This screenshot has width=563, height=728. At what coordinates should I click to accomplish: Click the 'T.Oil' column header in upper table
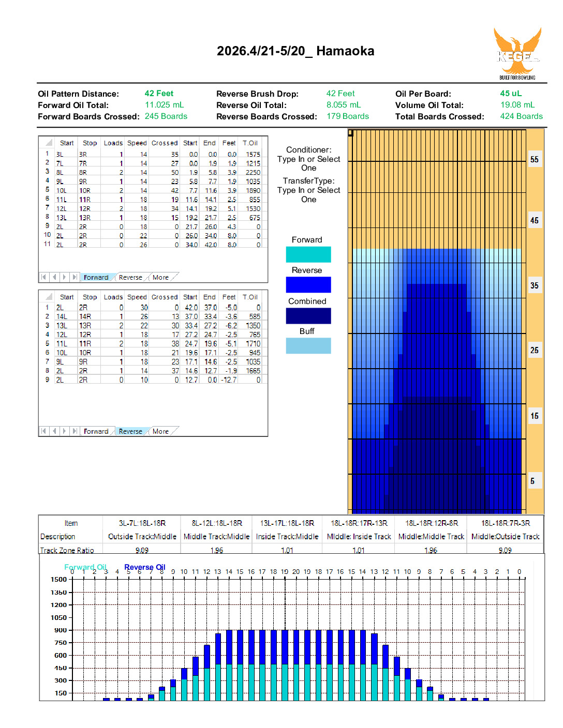coord(250,143)
